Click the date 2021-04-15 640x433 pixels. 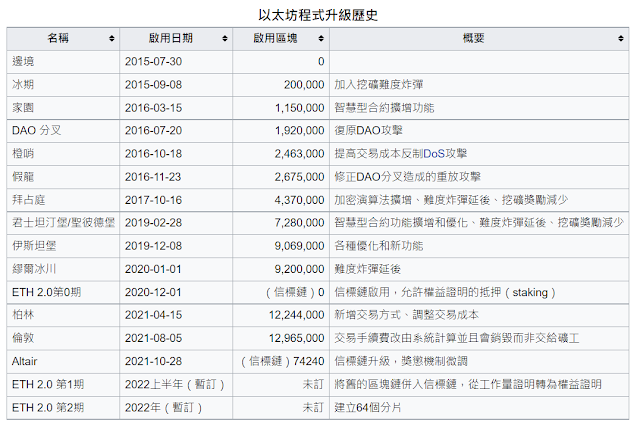coord(153,315)
